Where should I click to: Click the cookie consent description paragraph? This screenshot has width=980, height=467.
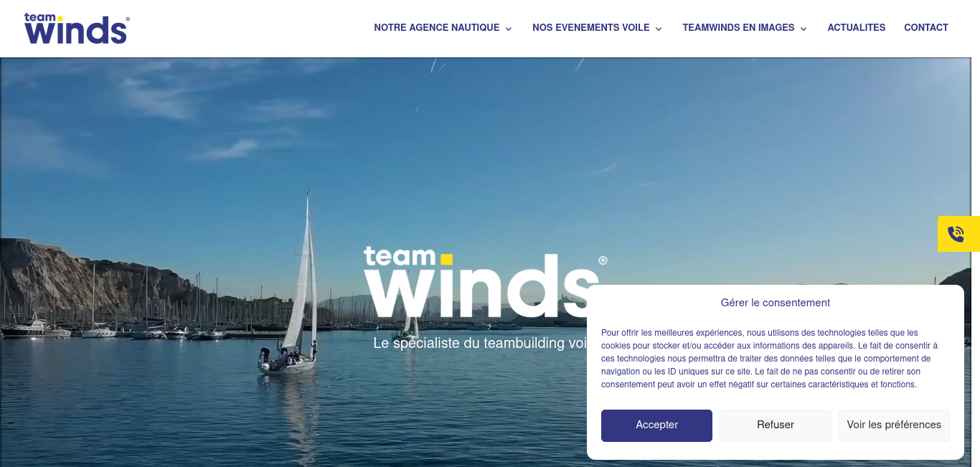click(769, 359)
